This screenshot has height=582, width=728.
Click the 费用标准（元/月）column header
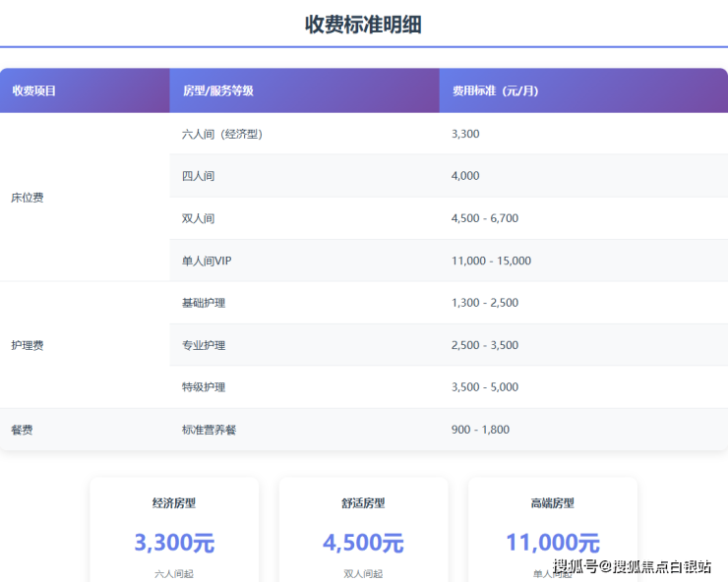tap(495, 90)
